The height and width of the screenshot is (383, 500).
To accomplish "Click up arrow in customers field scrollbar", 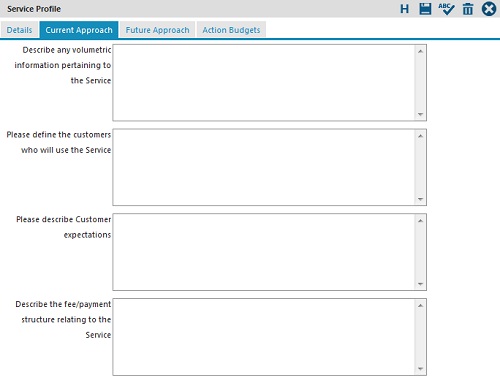I will click(420, 136).
